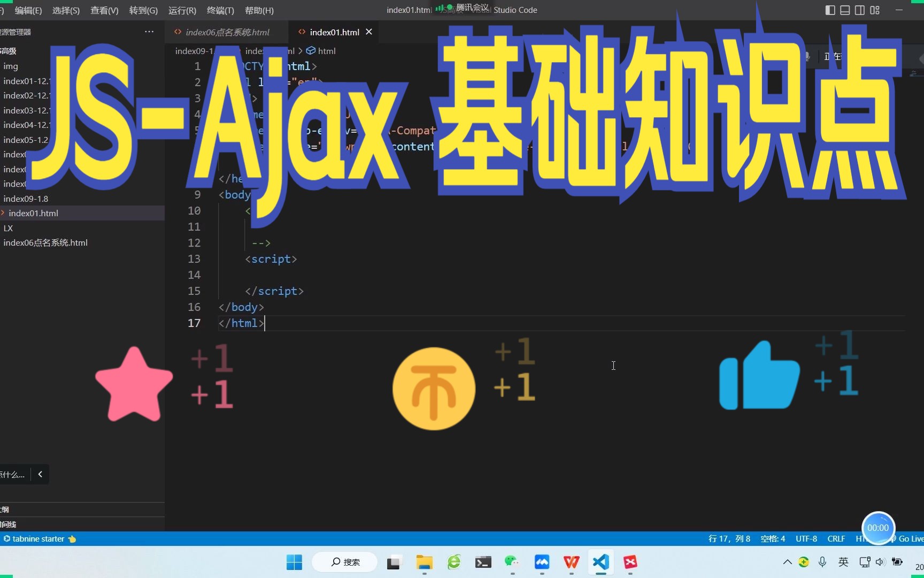Screen dimensions: 924x578
Task: Close the index01.html editor tab
Action: (x=368, y=32)
